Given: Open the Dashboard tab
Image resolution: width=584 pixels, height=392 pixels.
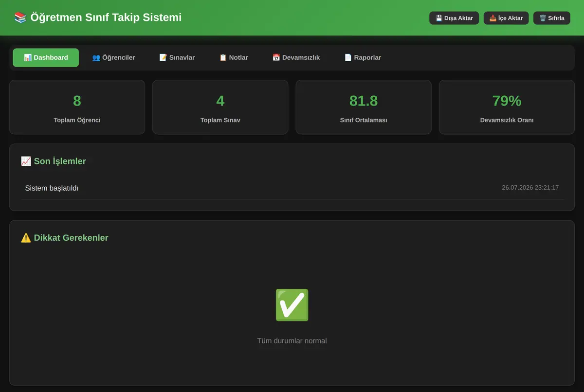Looking at the screenshot, I should [x=46, y=57].
